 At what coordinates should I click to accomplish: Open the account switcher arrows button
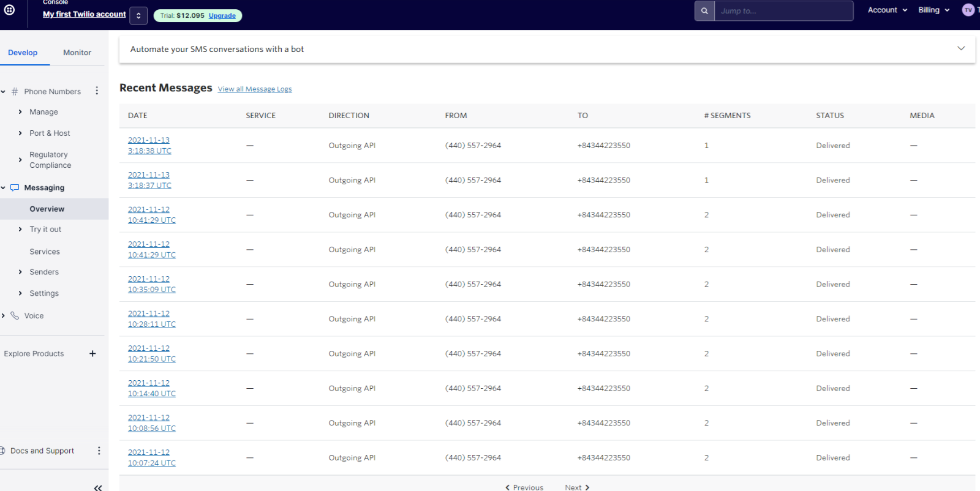coord(138,15)
